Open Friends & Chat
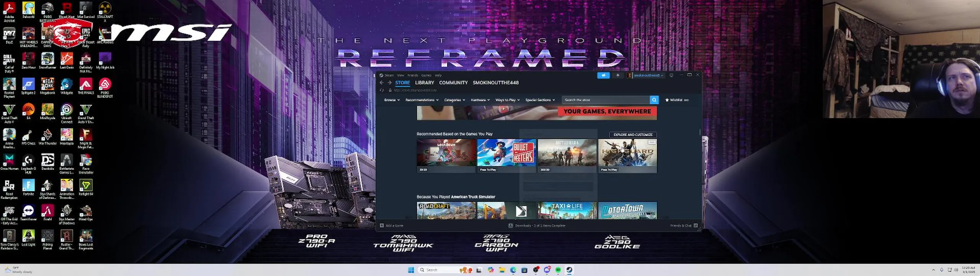Viewport: 980px width, 276px height. click(681, 226)
